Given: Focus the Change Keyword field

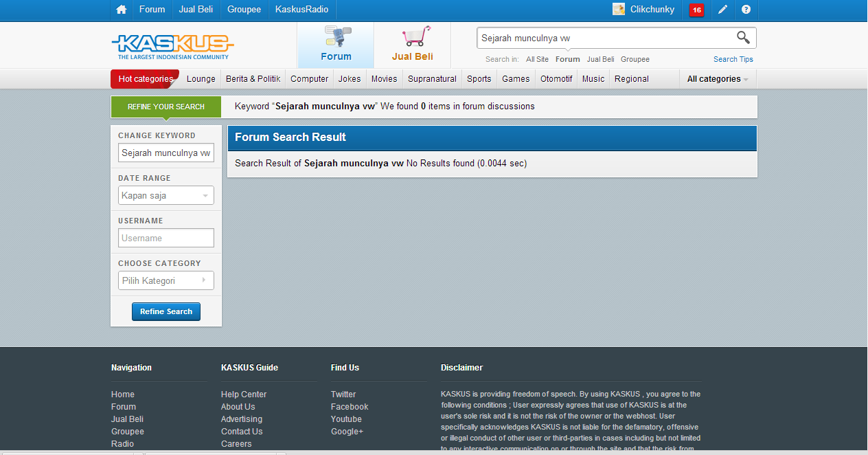Looking at the screenshot, I should (x=166, y=153).
